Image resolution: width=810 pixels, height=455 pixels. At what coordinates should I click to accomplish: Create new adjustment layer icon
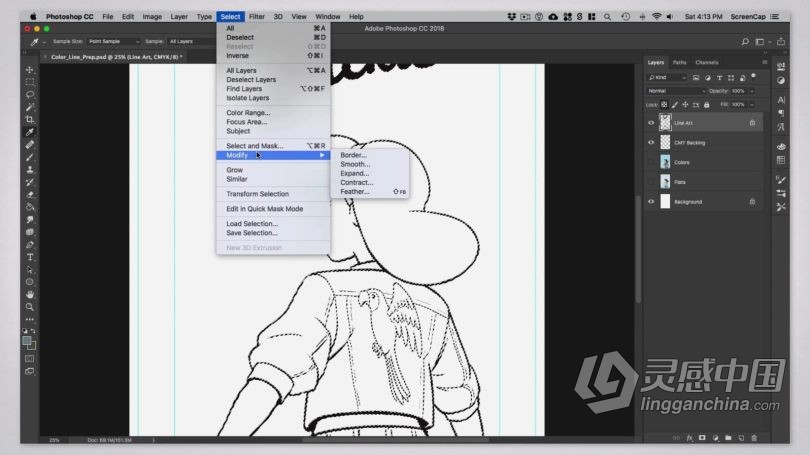715,438
